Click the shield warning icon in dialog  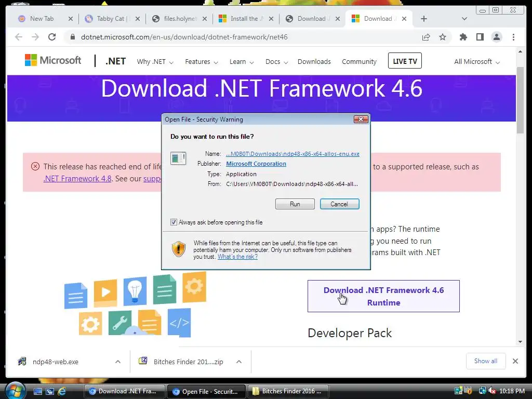point(179,249)
